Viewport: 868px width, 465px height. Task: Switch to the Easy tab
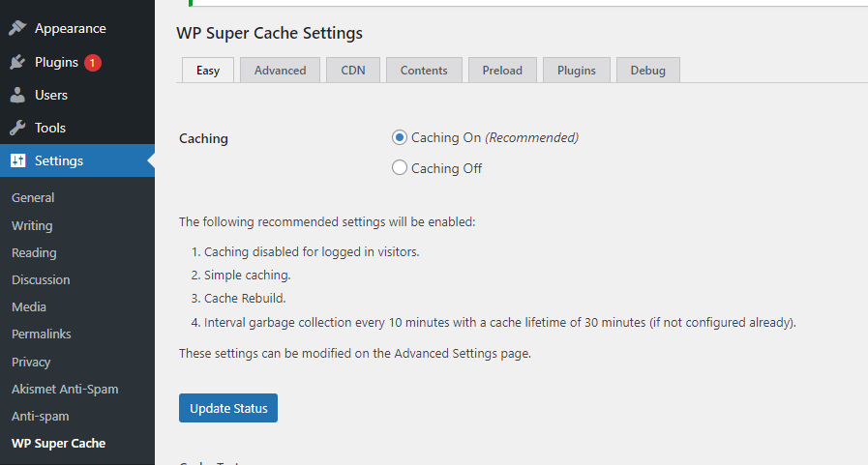click(x=208, y=71)
